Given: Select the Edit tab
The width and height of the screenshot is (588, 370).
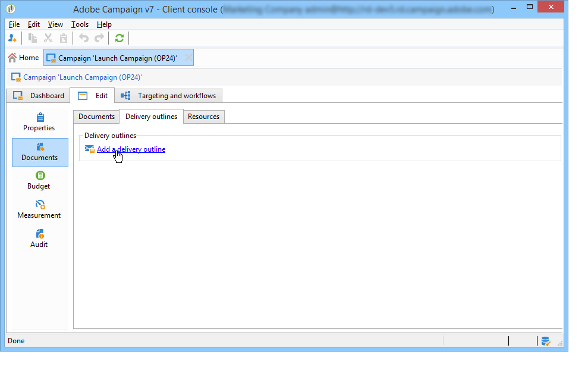Looking at the screenshot, I should point(92,96).
